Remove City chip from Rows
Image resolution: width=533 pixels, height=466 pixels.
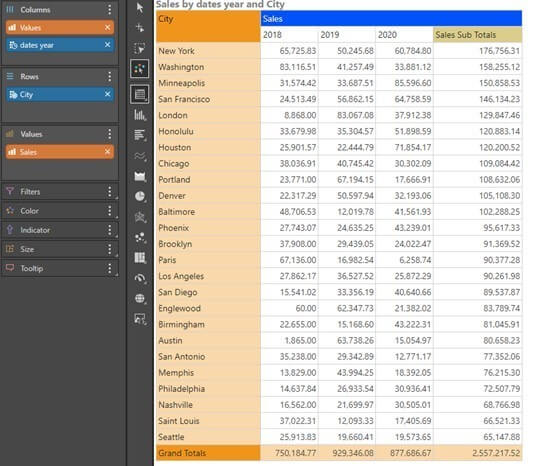click(x=107, y=94)
